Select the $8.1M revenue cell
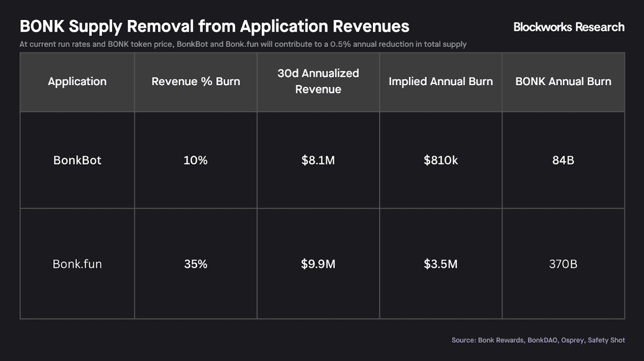644x361 pixels. click(x=318, y=160)
